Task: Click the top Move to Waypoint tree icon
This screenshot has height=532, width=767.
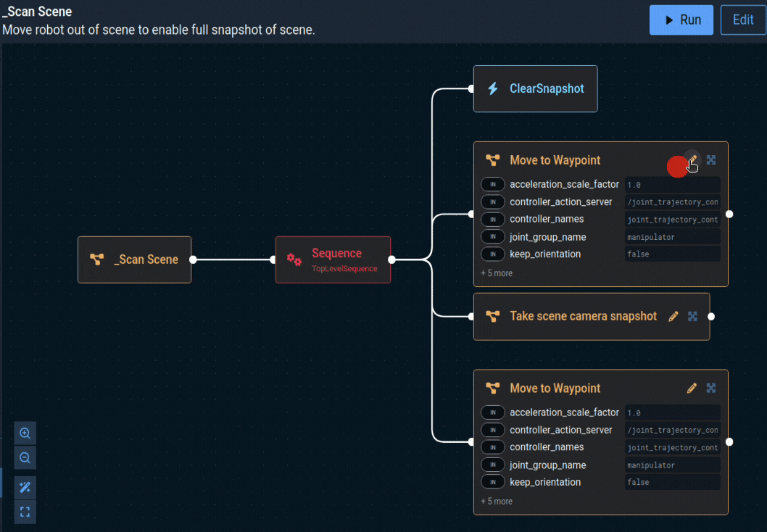Action: click(x=492, y=160)
